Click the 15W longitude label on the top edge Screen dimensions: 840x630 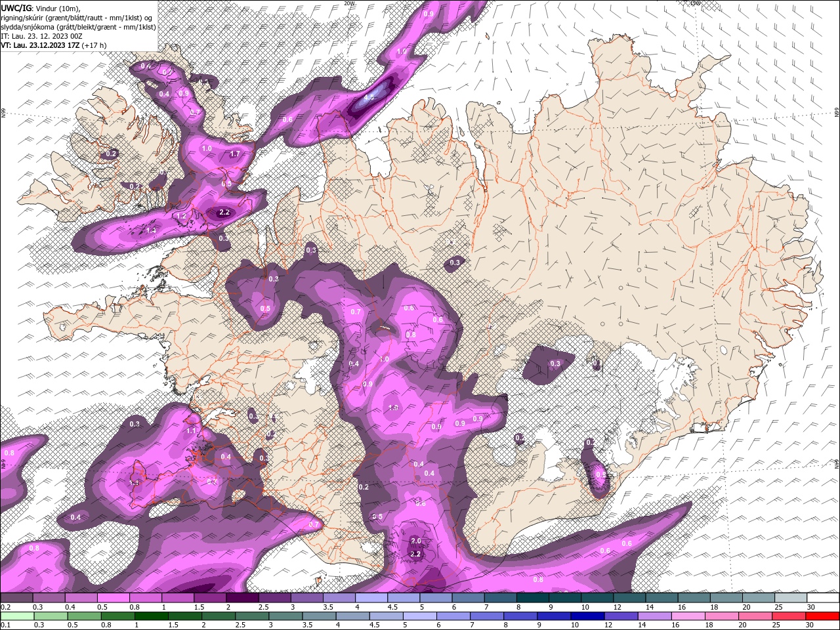696,3
